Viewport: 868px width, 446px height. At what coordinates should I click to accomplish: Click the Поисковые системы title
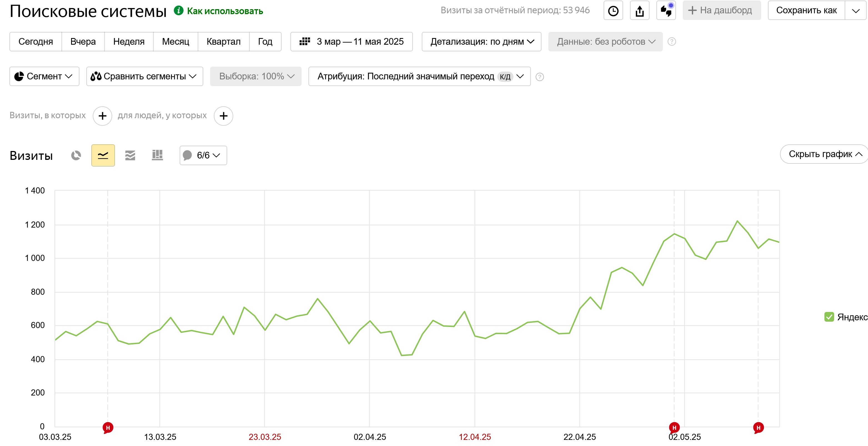pyautogui.click(x=88, y=11)
